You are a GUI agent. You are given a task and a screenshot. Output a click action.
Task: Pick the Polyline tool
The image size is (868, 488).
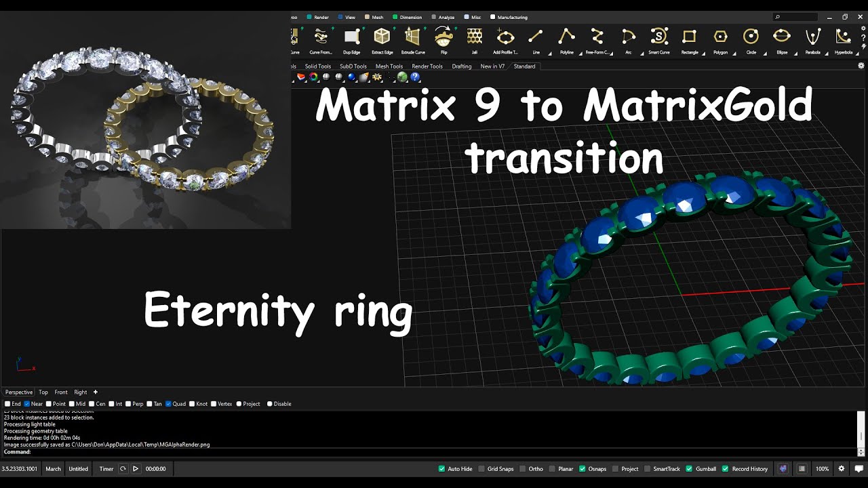point(566,37)
